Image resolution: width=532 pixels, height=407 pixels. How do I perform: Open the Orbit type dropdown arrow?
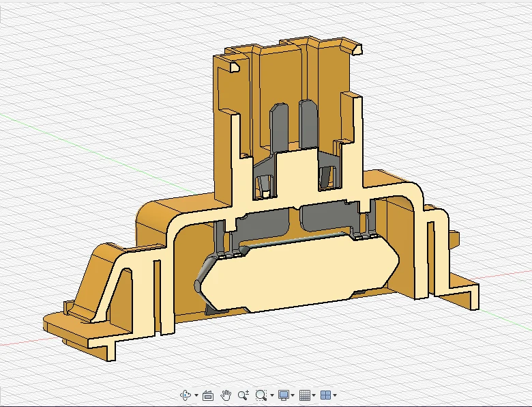pyautogui.click(x=196, y=395)
